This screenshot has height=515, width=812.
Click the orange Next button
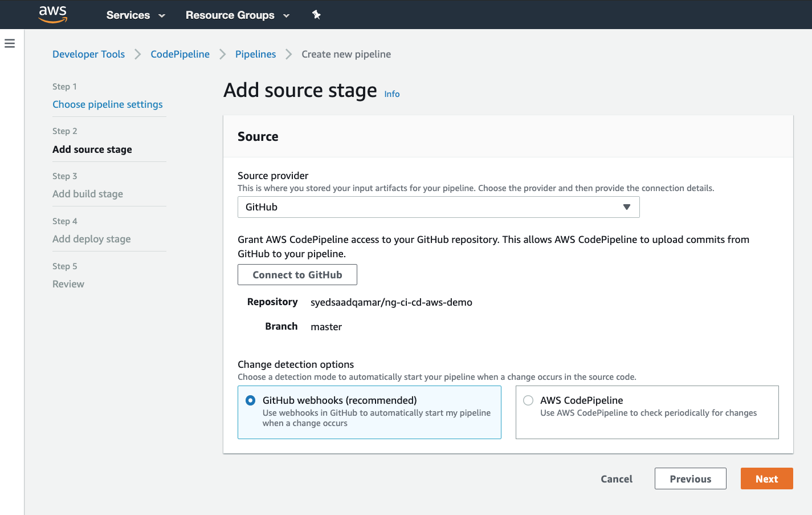click(x=766, y=479)
